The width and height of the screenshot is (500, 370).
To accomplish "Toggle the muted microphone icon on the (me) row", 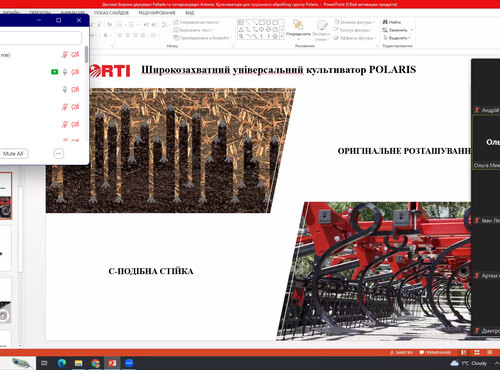I will point(65,55).
